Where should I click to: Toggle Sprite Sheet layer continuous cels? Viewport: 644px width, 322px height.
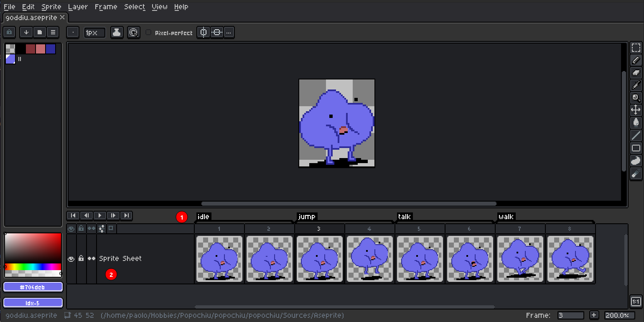pos(92,259)
